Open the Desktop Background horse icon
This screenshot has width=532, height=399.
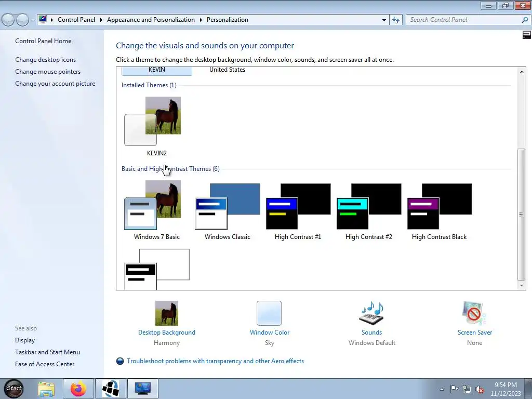(x=167, y=313)
